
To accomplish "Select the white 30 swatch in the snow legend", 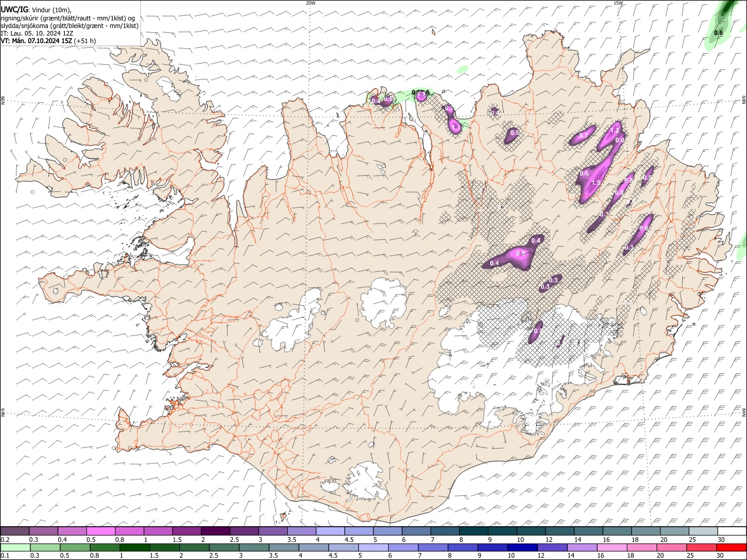I will click(x=732, y=531).
